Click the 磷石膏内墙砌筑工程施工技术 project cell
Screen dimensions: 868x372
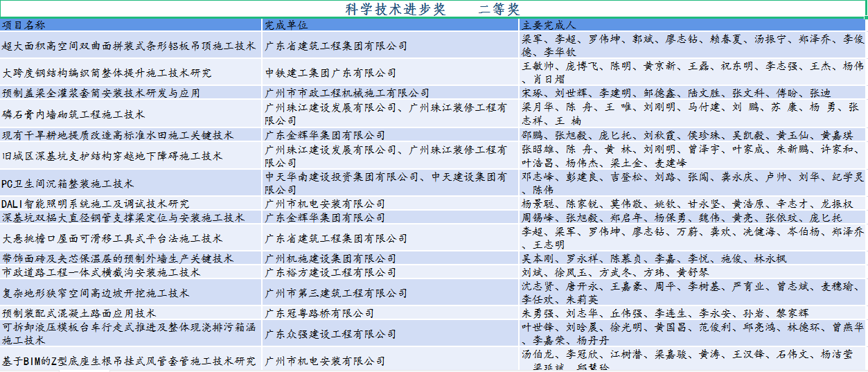pyautogui.click(x=131, y=114)
